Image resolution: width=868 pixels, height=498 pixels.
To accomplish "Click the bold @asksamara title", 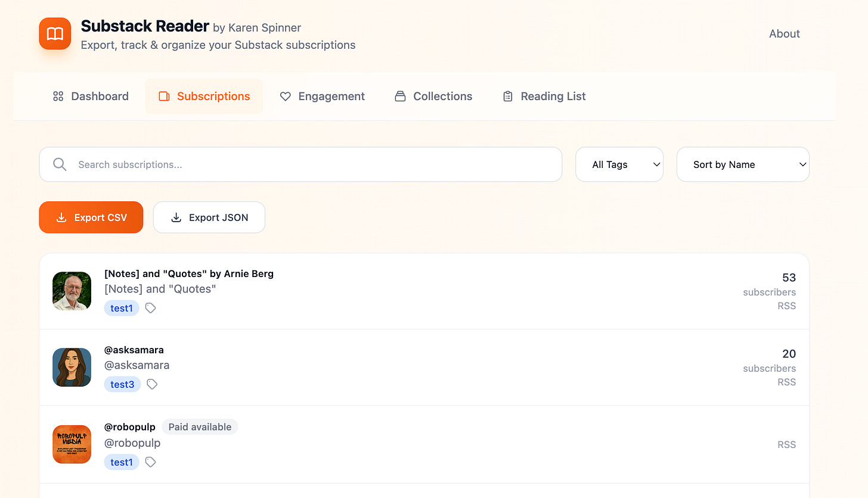I will (134, 350).
